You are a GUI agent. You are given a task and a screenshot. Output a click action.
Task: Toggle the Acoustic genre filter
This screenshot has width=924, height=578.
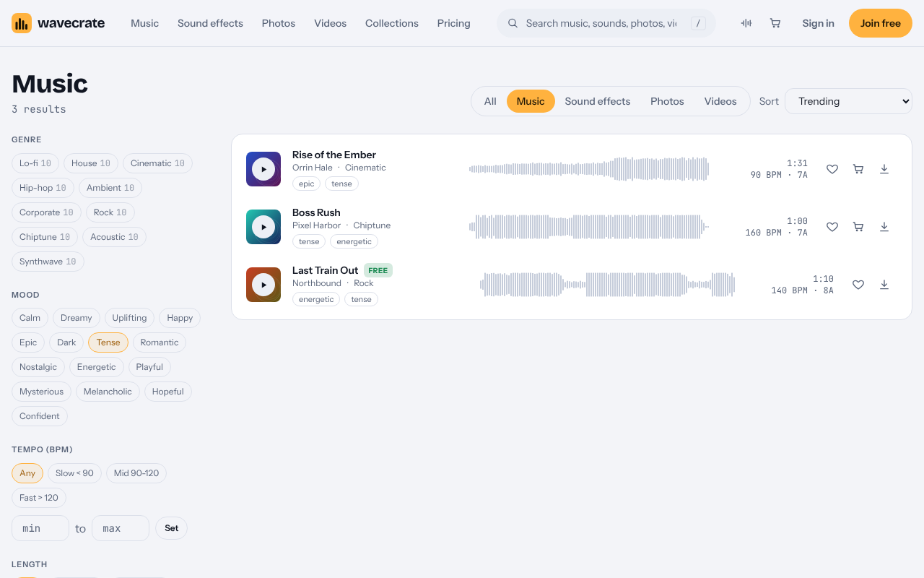point(114,237)
